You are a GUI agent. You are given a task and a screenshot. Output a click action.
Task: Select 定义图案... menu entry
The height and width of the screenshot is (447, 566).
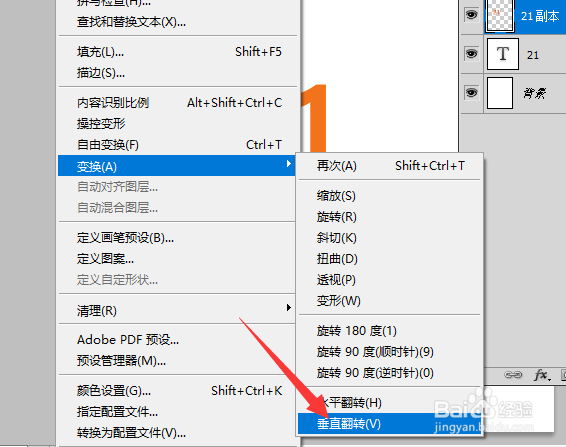[x=177, y=259]
